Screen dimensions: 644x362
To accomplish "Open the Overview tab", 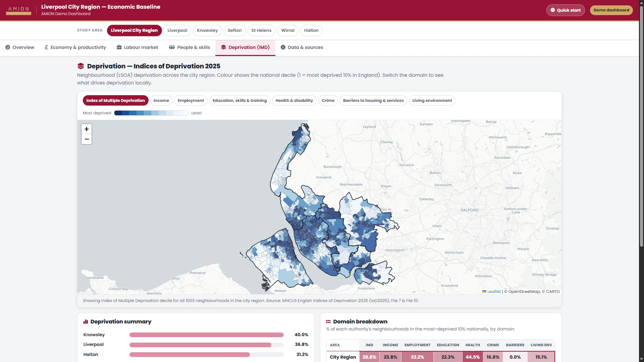I will pos(20,47).
